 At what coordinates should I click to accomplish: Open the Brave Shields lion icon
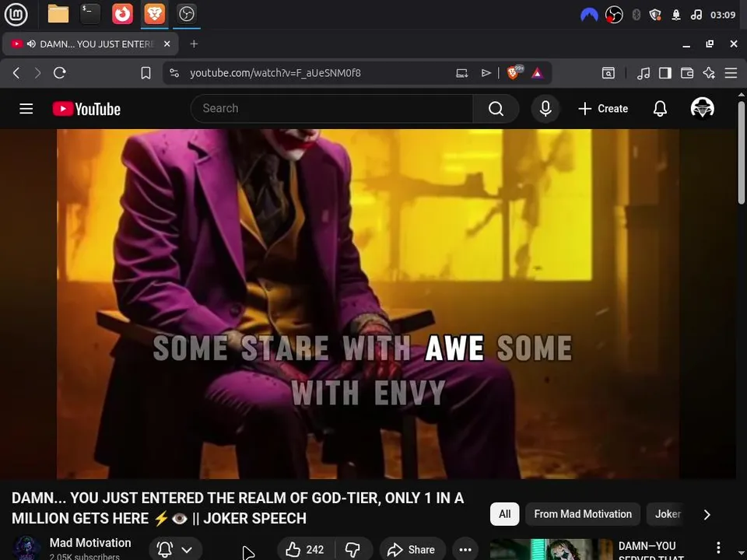[514, 72]
